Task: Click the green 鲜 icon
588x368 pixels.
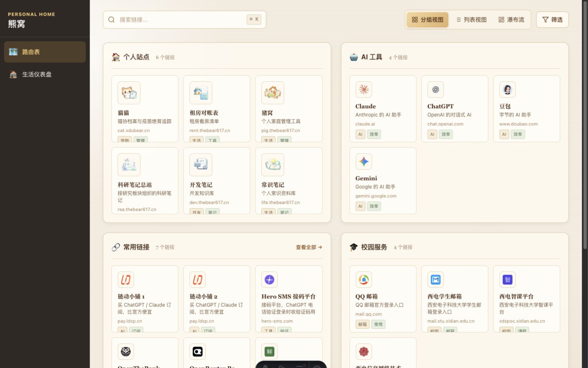Action: 269,351
